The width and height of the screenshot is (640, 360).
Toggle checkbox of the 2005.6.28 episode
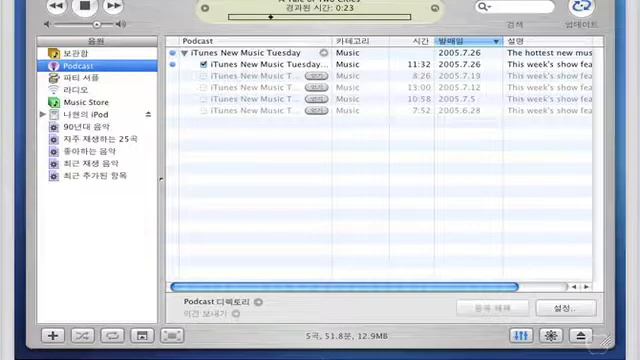coord(203,111)
